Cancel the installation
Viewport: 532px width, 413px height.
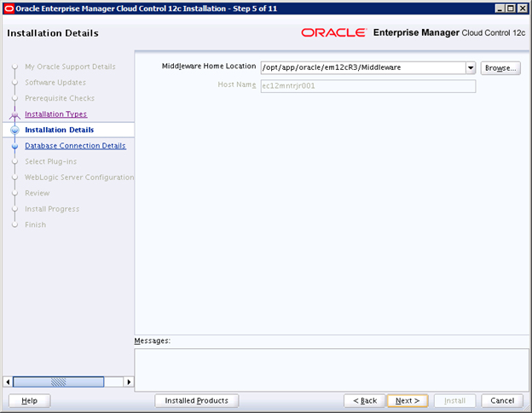(x=502, y=401)
